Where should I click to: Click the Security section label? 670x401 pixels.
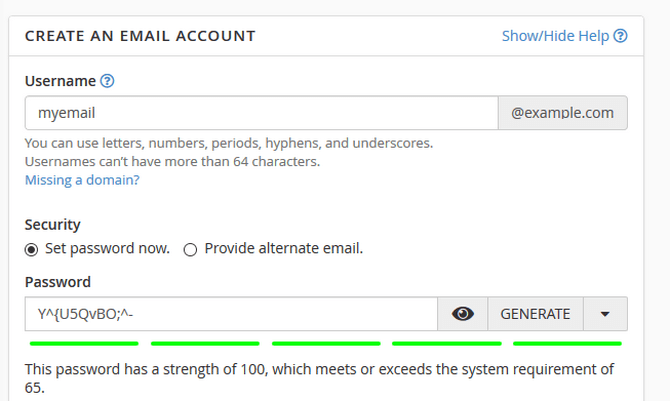click(53, 225)
